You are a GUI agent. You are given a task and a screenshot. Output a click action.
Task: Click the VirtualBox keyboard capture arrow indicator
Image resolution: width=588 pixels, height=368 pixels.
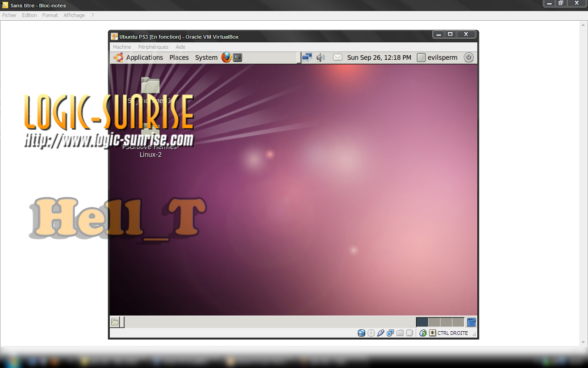click(432, 333)
